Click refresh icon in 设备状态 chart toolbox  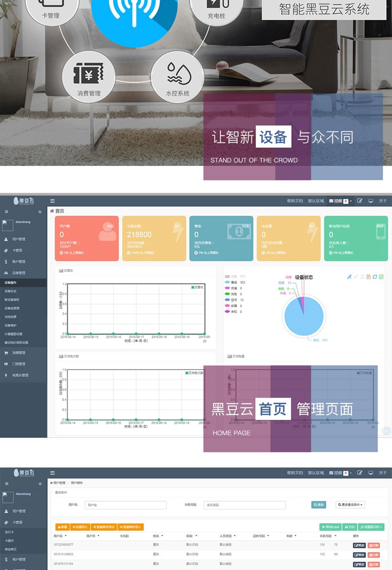click(x=375, y=277)
